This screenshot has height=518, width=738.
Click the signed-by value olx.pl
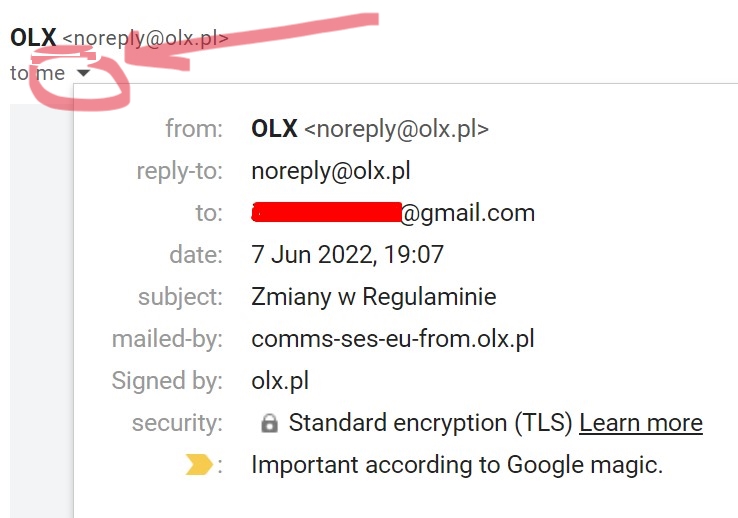[x=281, y=381]
